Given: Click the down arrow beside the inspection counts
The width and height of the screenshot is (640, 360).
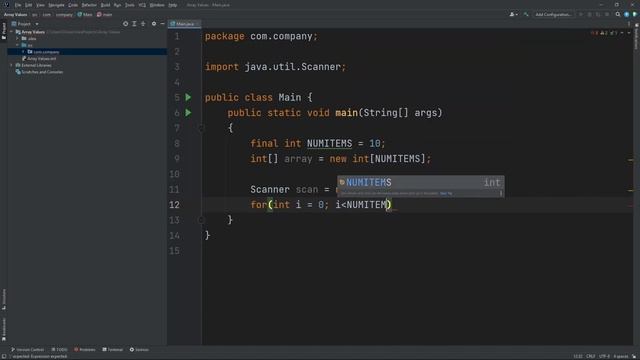Looking at the screenshot, I should click(629, 33).
